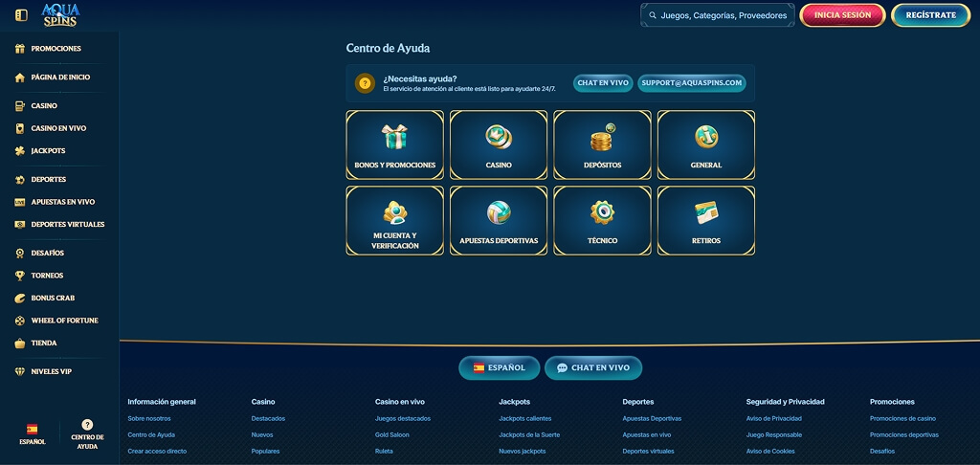This screenshot has width=980, height=465.
Task: Open the Apuestas Deportivas help category
Action: pyautogui.click(x=499, y=221)
